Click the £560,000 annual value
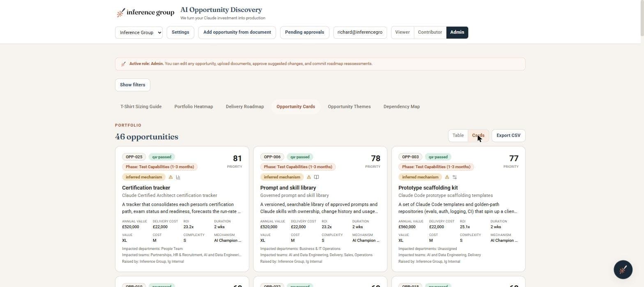 [407, 227]
